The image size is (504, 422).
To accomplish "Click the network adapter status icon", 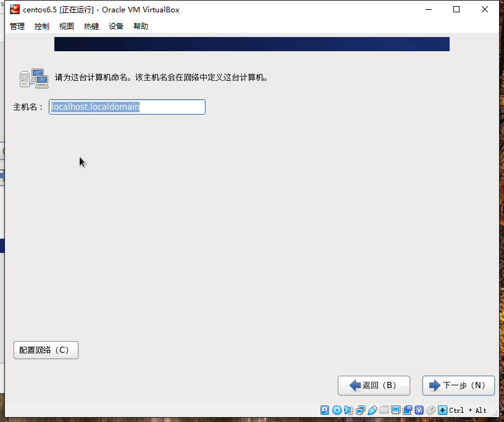I will [359, 410].
